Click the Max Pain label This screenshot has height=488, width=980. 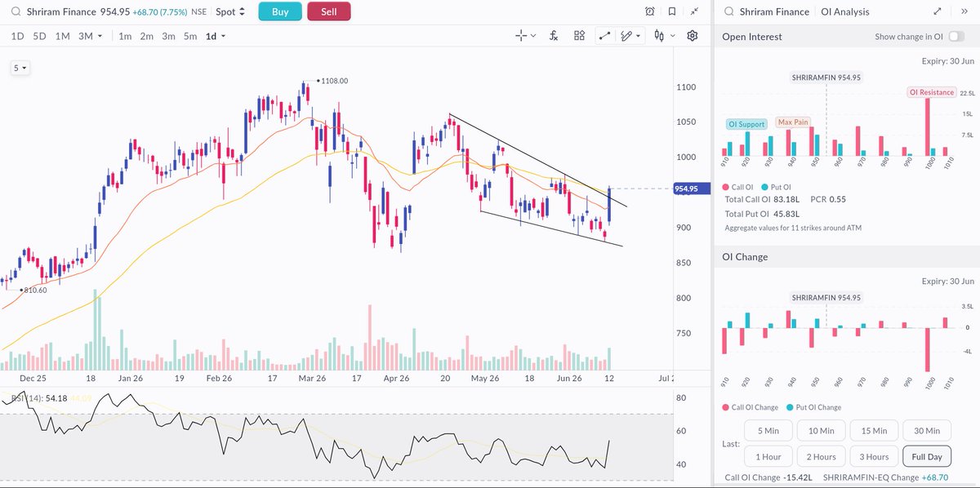(792, 122)
